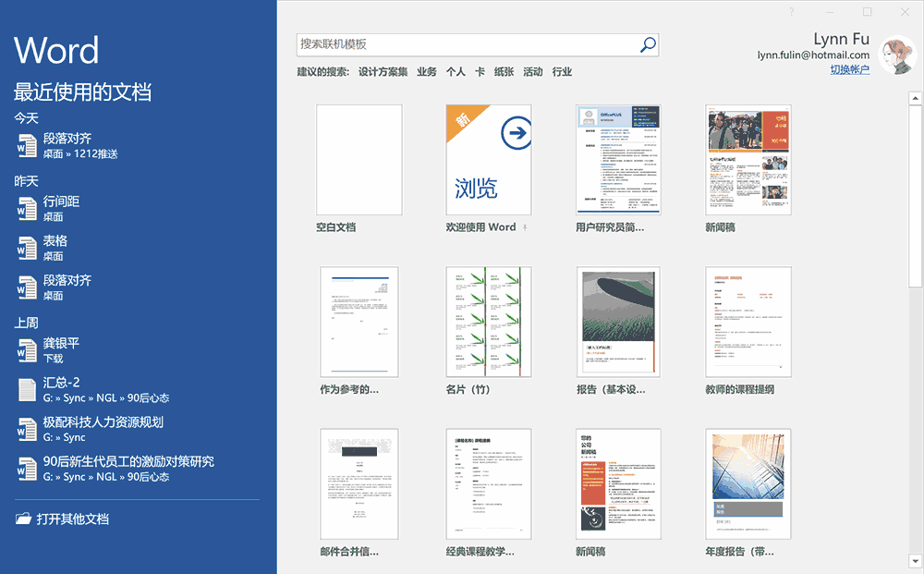This screenshot has width=924, height=574.
Task: Click the folder icon beside 打开其他文档
Action: pos(23,519)
